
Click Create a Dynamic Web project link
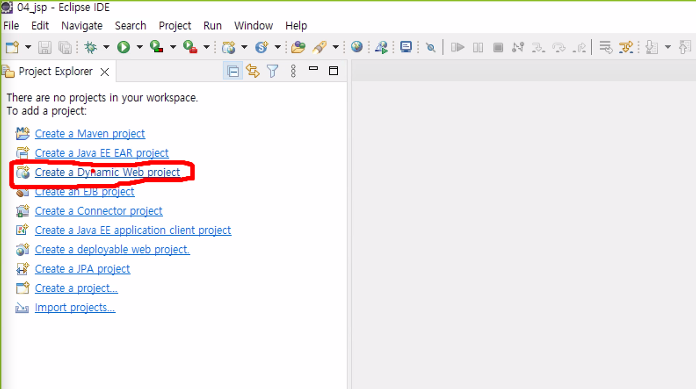point(107,172)
